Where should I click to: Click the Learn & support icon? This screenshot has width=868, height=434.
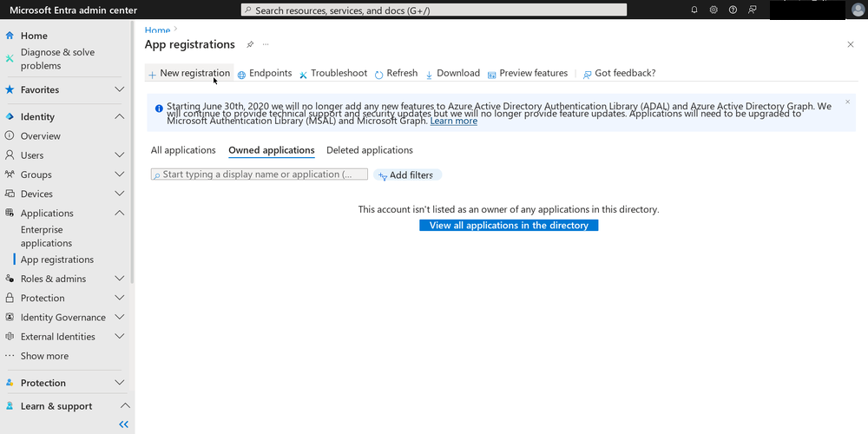tap(10, 406)
